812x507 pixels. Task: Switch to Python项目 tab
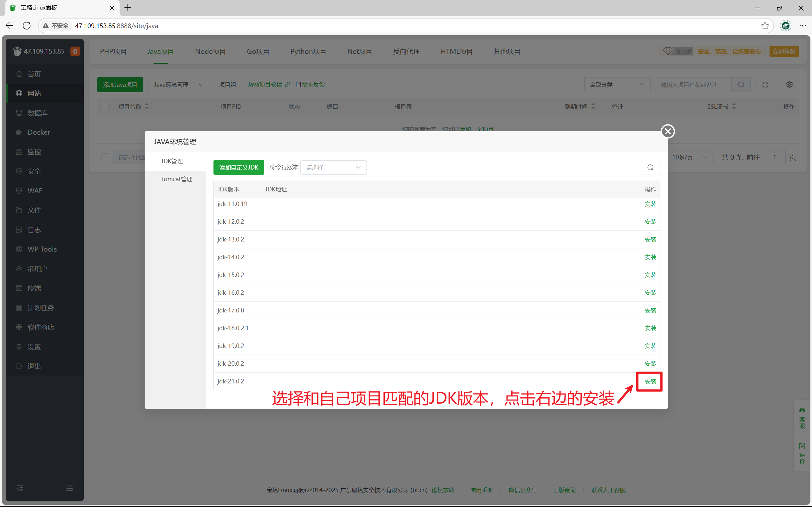click(308, 51)
